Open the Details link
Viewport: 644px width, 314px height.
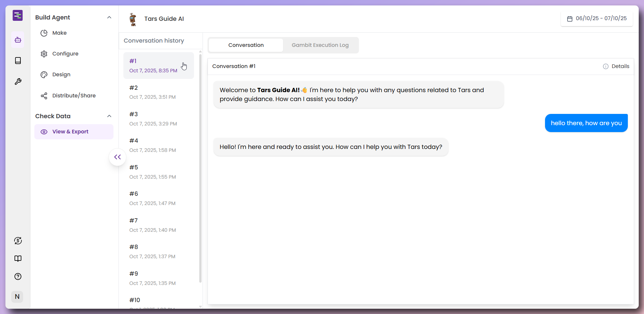tap(616, 66)
